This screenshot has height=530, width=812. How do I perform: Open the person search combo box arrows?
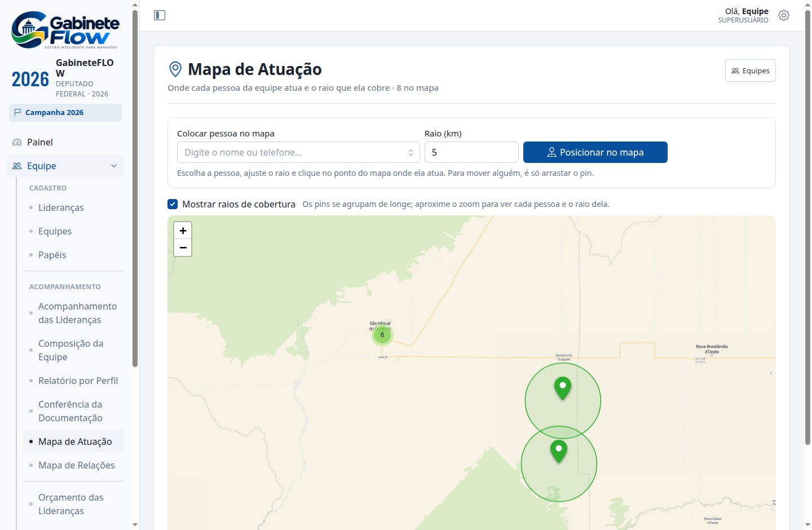(411, 152)
